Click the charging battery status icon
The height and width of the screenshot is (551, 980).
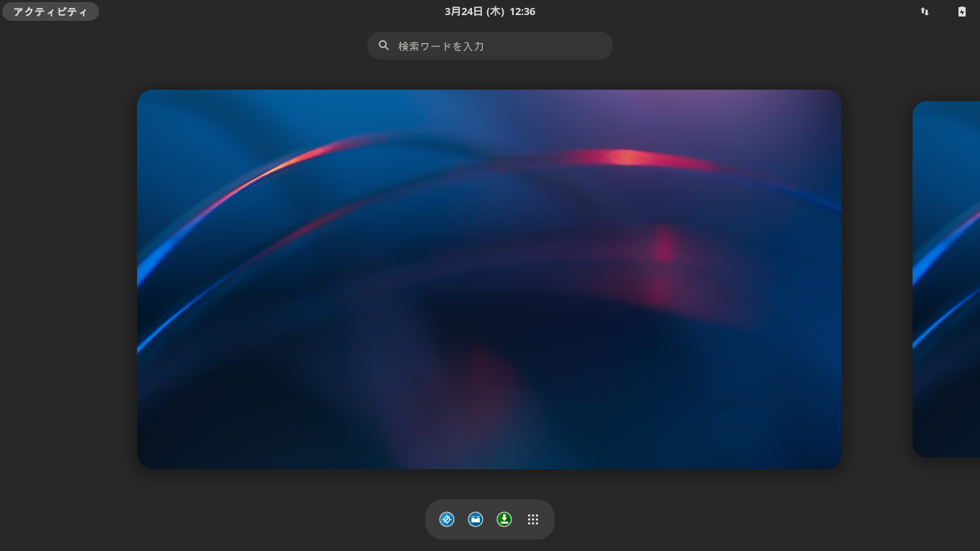pyautogui.click(x=962, y=11)
